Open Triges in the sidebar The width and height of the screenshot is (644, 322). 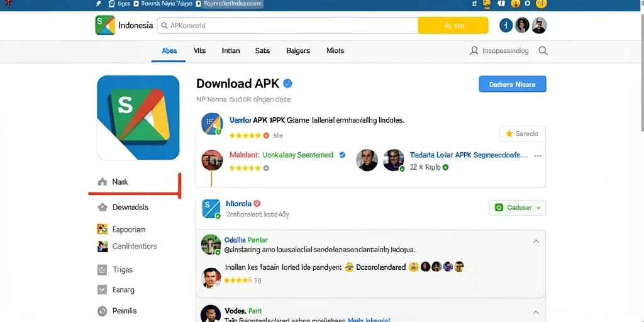click(x=123, y=269)
